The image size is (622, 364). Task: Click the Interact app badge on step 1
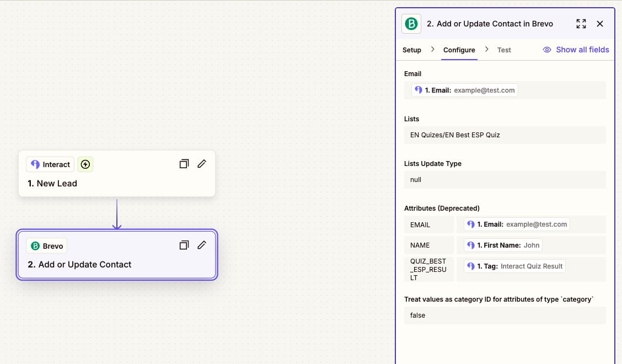pos(50,164)
